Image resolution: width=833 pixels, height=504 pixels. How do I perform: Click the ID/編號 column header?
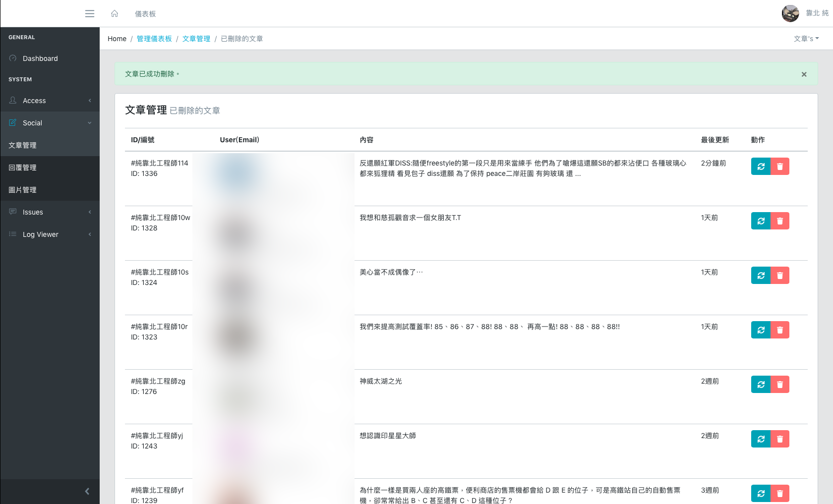pyautogui.click(x=143, y=140)
